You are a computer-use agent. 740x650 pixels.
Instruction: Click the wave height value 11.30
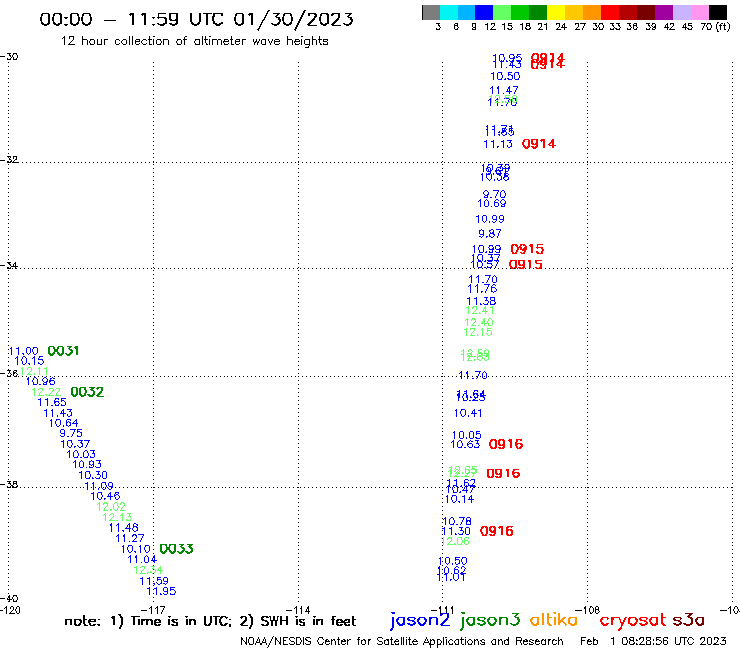coord(456,531)
